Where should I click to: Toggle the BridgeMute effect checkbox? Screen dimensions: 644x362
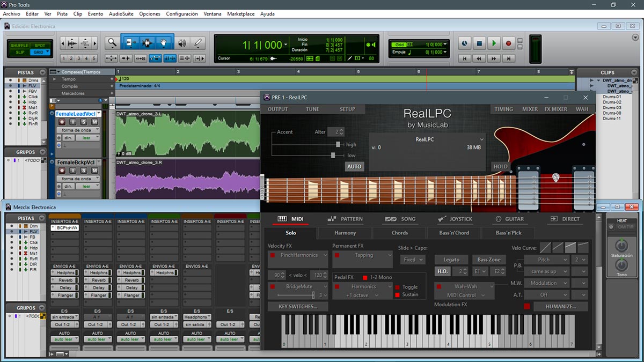tap(272, 287)
